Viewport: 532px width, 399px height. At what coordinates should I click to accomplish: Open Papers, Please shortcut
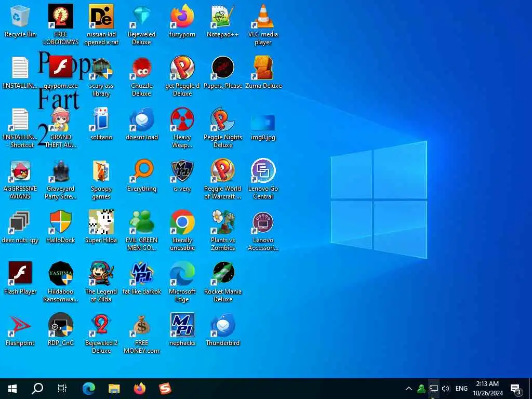pyautogui.click(x=222, y=73)
